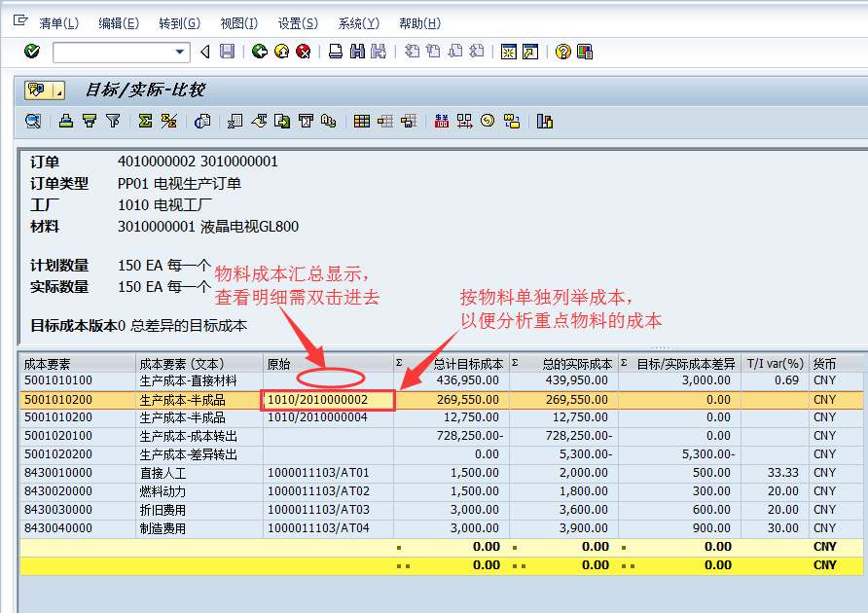Image resolution: width=868 pixels, height=613 pixels.
Task: Click the red Cancel icon
Action: (303, 52)
